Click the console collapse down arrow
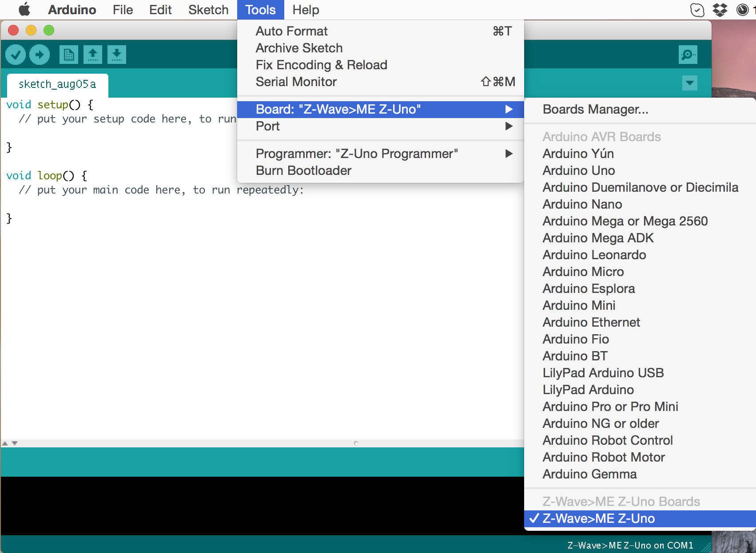Viewport: 756px width, 553px height. [15, 443]
